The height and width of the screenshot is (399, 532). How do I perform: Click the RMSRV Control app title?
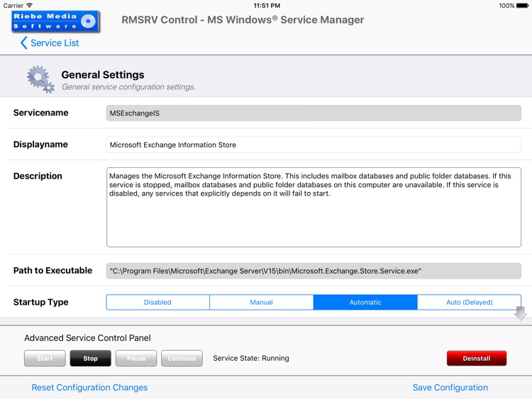click(243, 20)
